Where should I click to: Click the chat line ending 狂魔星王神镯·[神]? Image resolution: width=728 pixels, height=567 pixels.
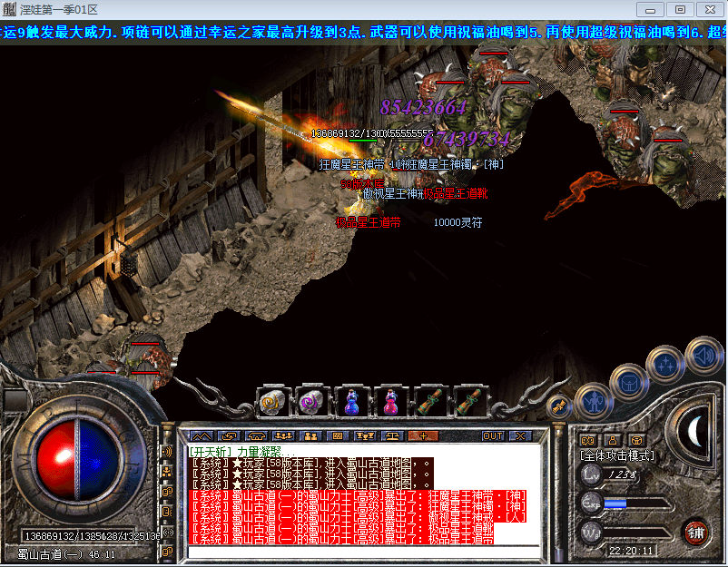click(358, 505)
